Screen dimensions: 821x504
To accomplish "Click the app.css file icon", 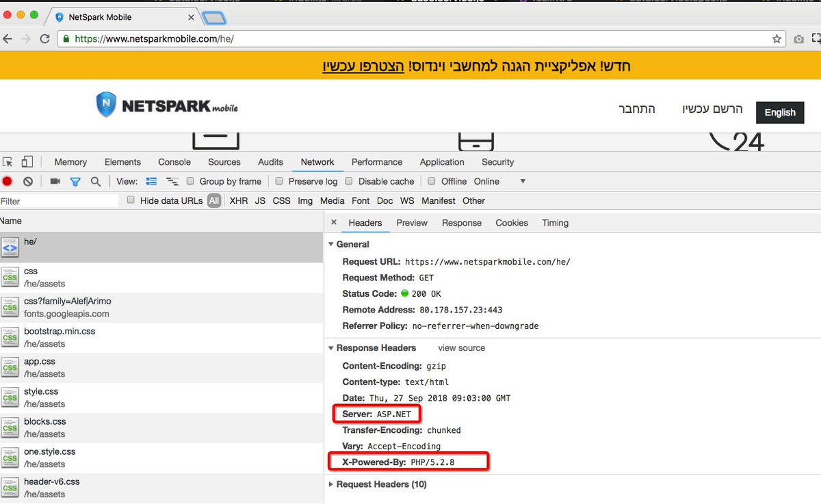I will pos(10,368).
